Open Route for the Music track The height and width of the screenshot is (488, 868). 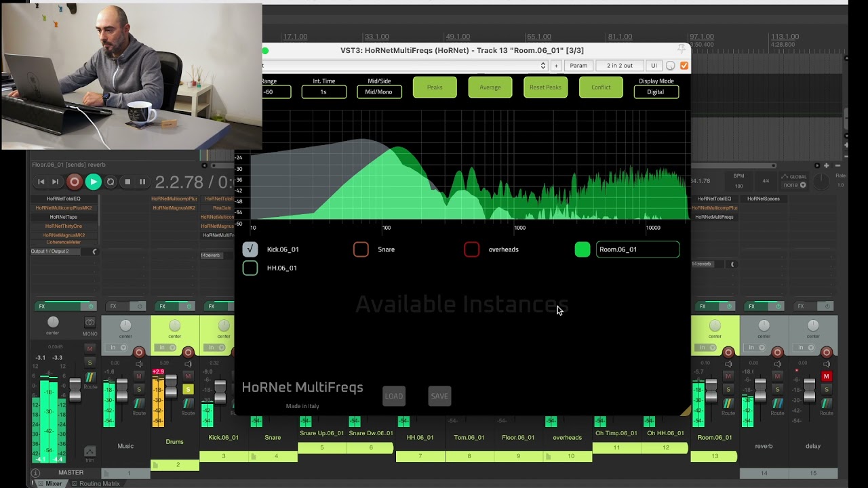[139, 405]
